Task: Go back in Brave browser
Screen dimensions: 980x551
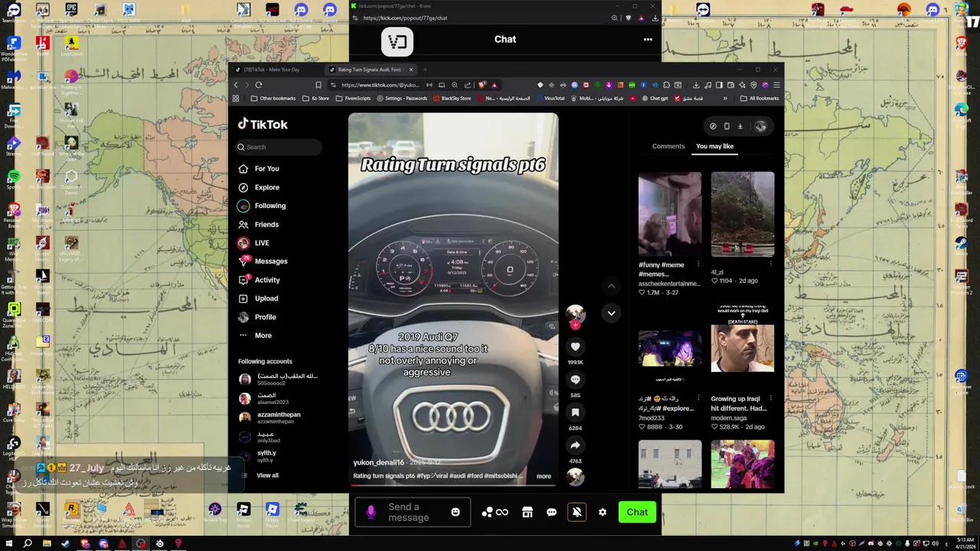Action: tap(236, 85)
